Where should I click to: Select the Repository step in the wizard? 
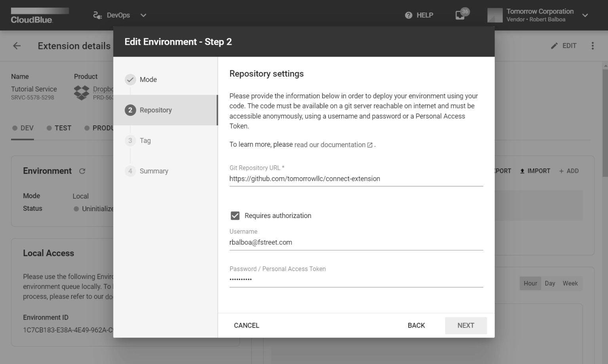coord(165,110)
